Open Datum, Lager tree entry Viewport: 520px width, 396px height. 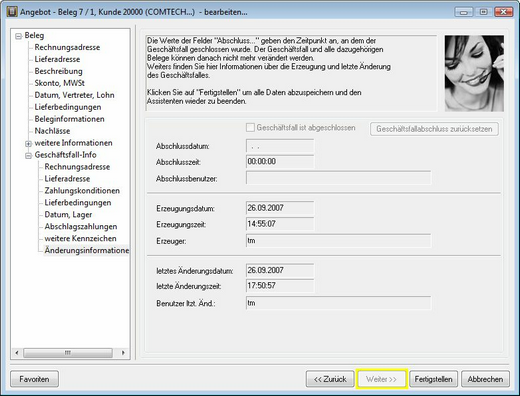tap(68, 215)
